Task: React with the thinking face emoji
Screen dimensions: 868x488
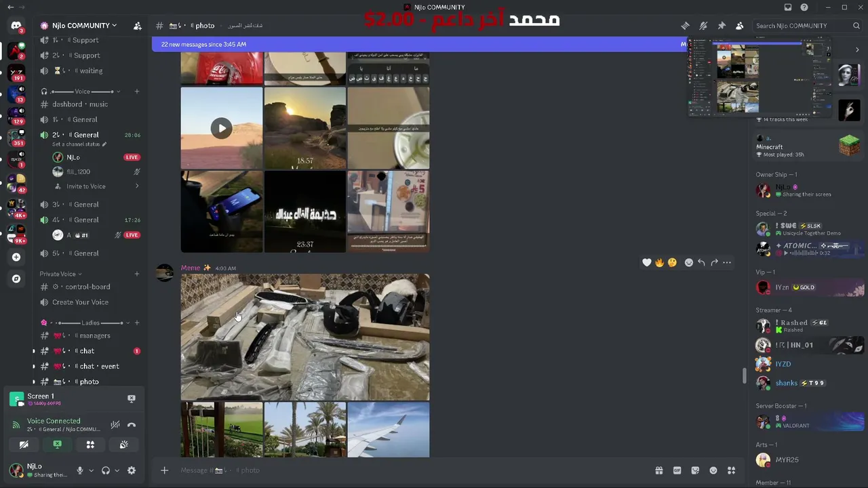Action: tap(672, 262)
